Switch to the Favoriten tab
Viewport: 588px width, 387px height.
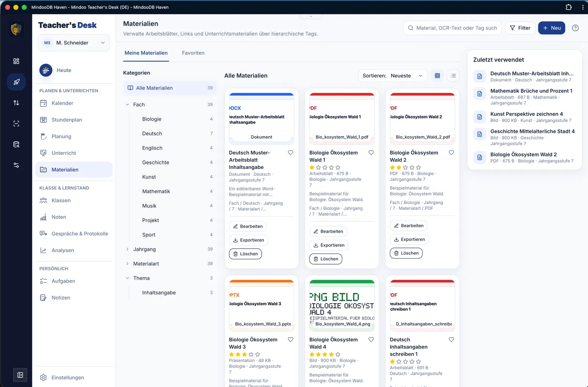click(x=193, y=53)
